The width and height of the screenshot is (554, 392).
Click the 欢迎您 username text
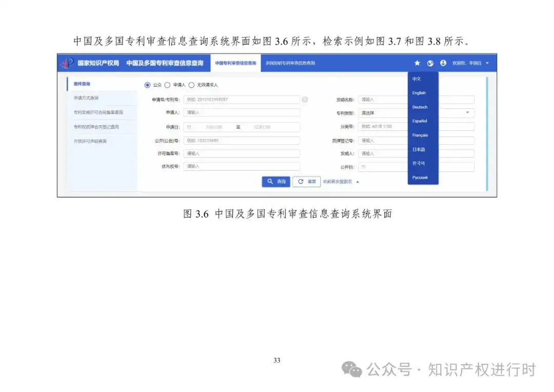tap(467, 63)
